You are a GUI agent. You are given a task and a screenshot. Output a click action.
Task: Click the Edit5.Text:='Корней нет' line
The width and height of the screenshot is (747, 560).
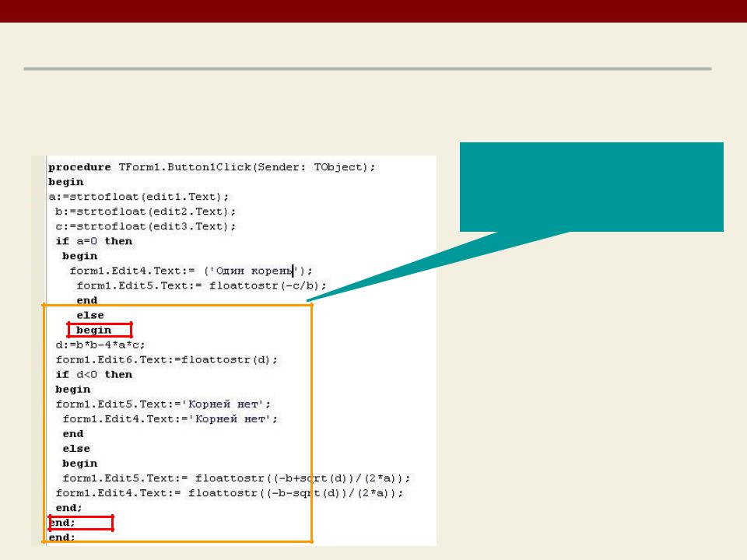point(163,404)
